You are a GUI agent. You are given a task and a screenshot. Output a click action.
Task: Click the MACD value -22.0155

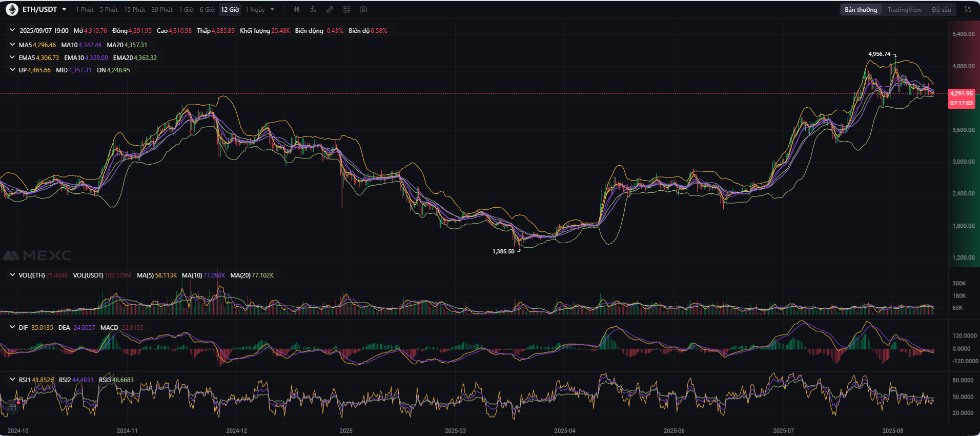(x=132, y=327)
